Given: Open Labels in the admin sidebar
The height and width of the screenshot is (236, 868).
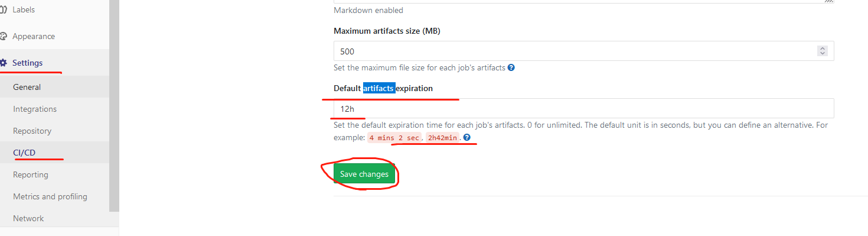Looking at the screenshot, I should [24, 9].
